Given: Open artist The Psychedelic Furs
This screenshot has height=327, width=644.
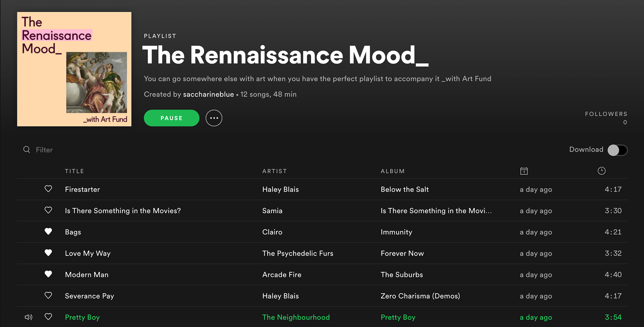Looking at the screenshot, I should coord(298,253).
